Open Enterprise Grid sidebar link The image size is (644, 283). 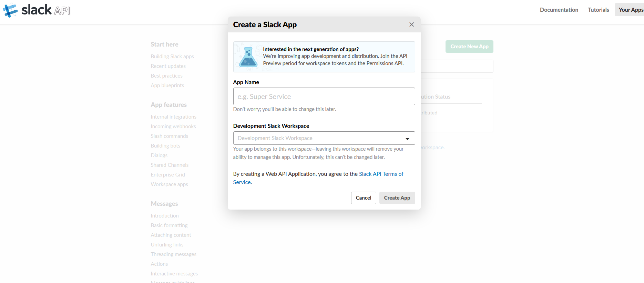pos(168,175)
